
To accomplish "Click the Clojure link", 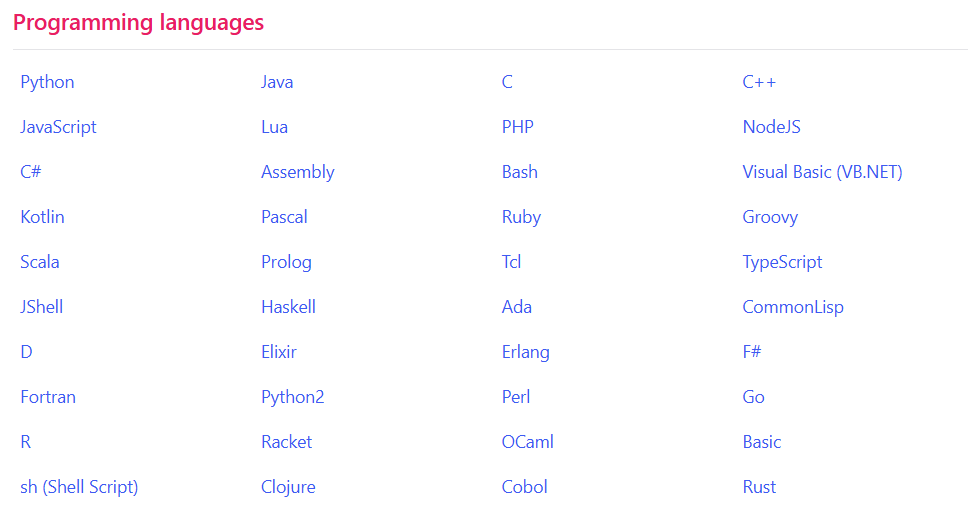I will click(x=288, y=487).
